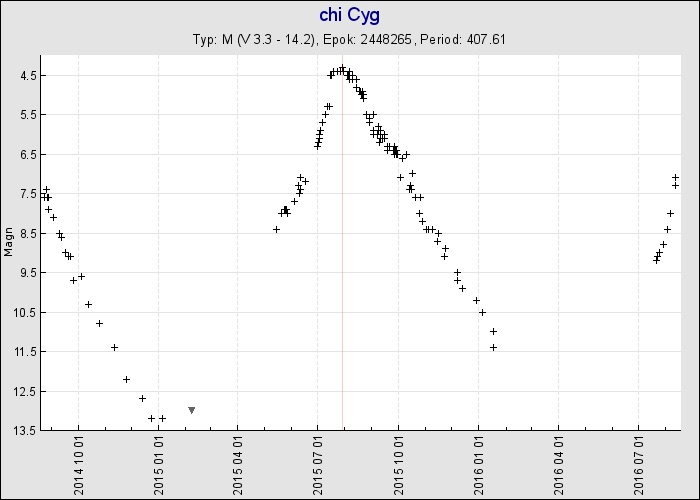Click the subtitle with Period 407.61
The width and height of the screenshot is (700, 500).
(x=349, y=40)
